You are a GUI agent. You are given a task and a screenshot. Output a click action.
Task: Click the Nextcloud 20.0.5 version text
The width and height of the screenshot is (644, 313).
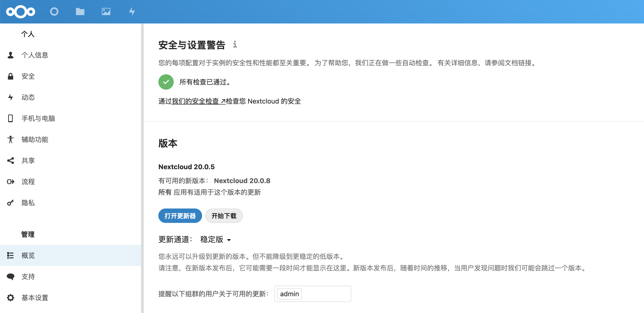pyautogui.click(x=186, y=167)
